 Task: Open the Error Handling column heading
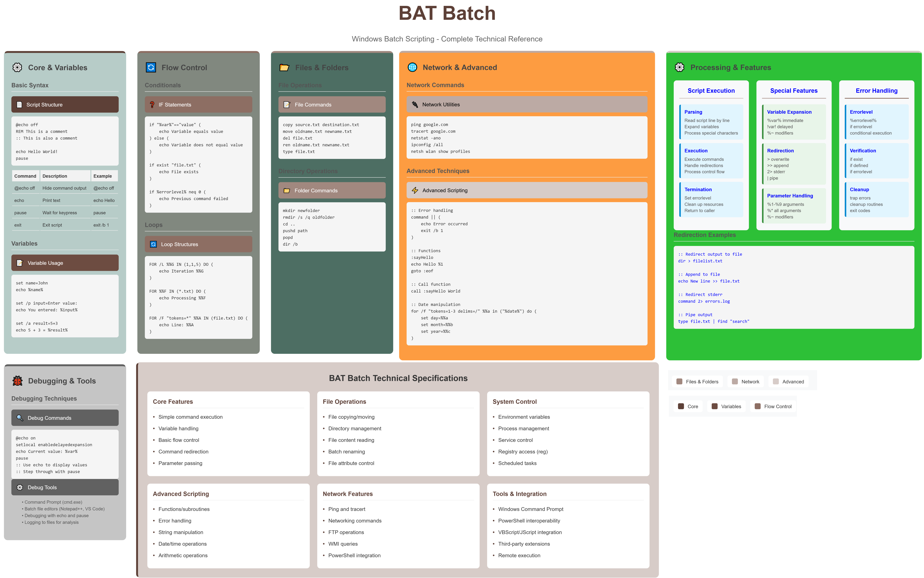pyautogui.click(x=876, y=91)
